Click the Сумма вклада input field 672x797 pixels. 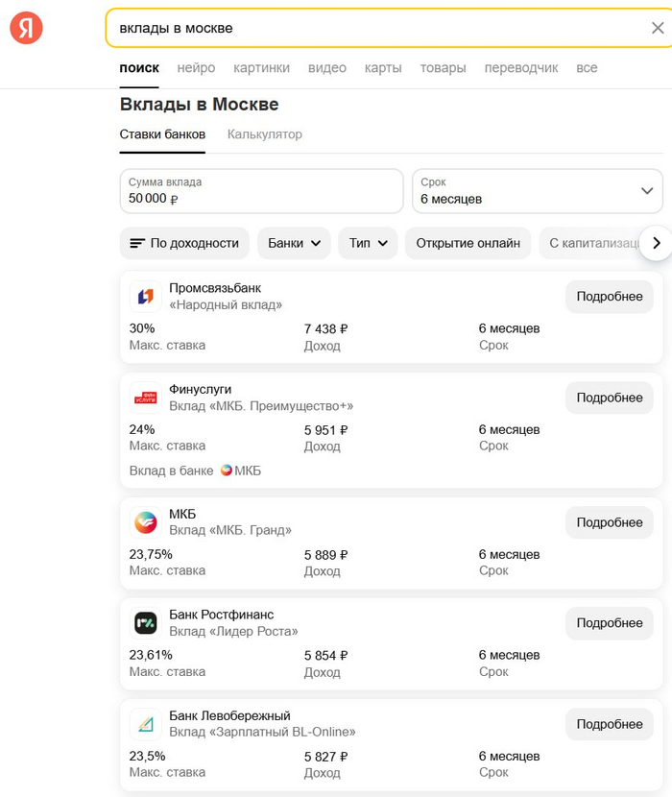[261, 191]
